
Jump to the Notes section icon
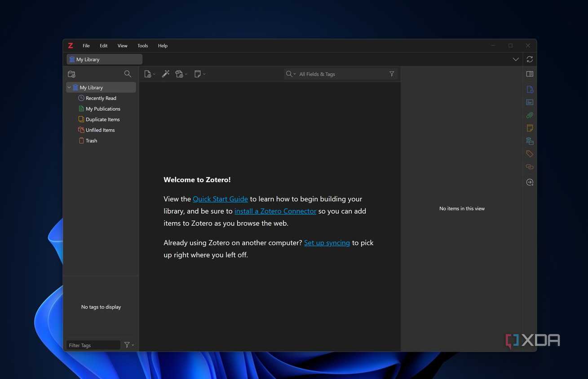pyautogui.click(x=530, y=128)
